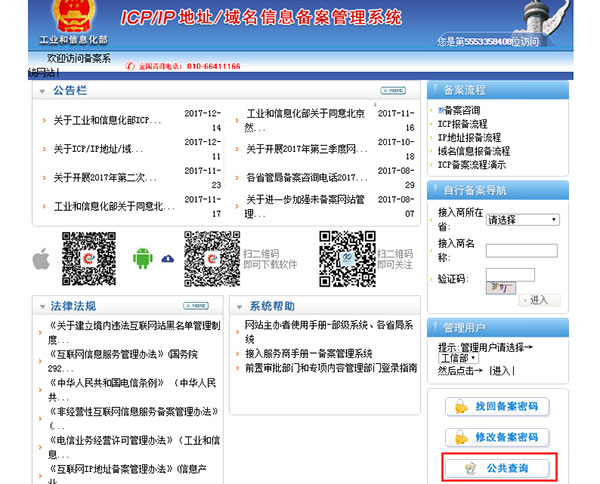Open notice 各省管局备案咨询电话2017...
Viewport: 600px width, 484px height.
[x=307, y=178]
